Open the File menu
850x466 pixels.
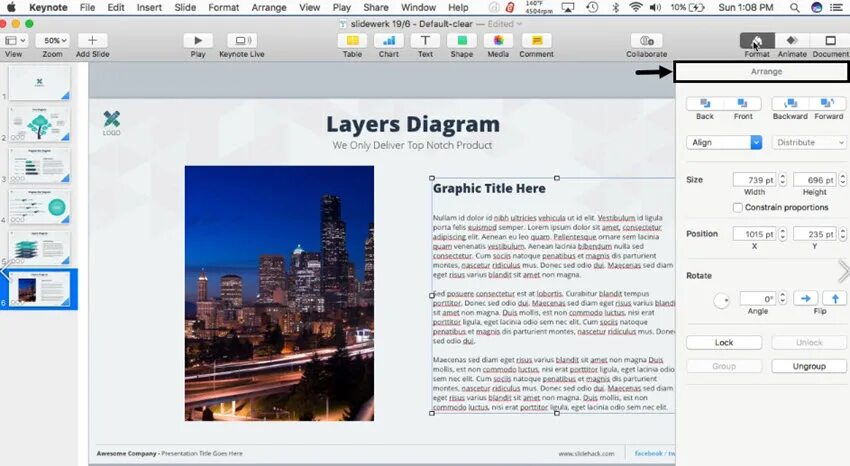[87, 8]
